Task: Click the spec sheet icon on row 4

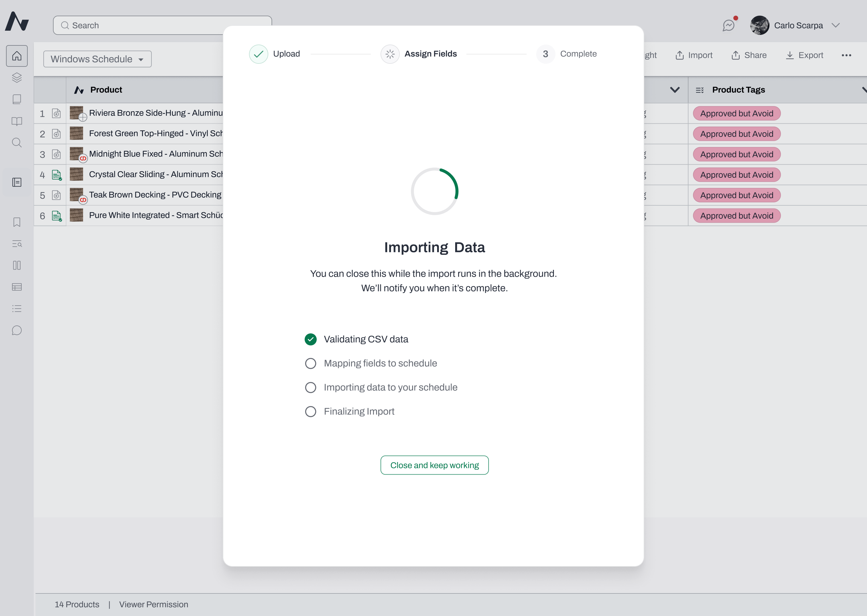Action: pos(57,175)
